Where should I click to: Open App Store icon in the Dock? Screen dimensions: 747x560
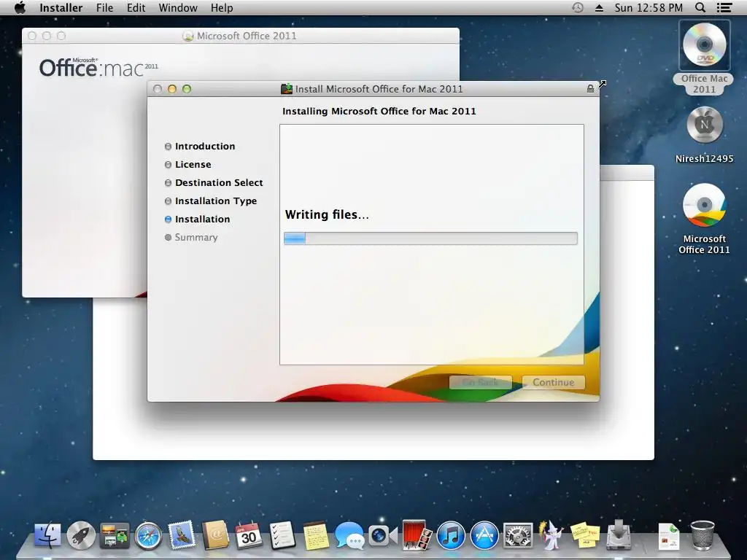tap(484, 535)
